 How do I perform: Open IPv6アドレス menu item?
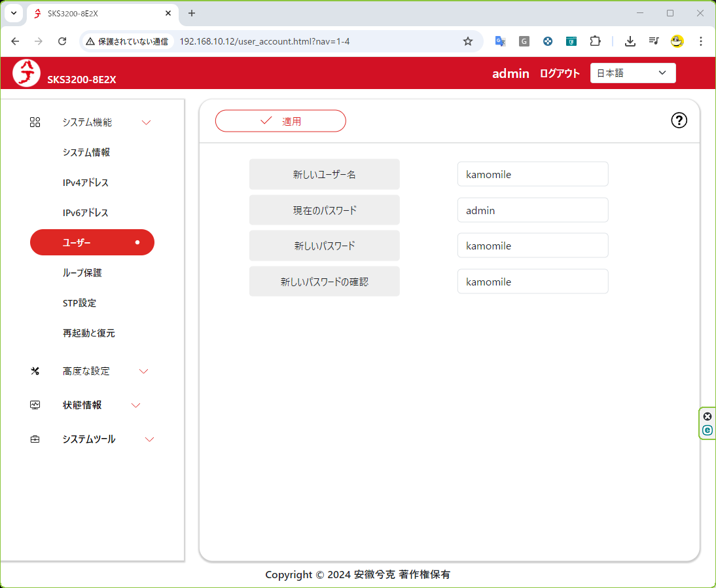pos(85,213)
